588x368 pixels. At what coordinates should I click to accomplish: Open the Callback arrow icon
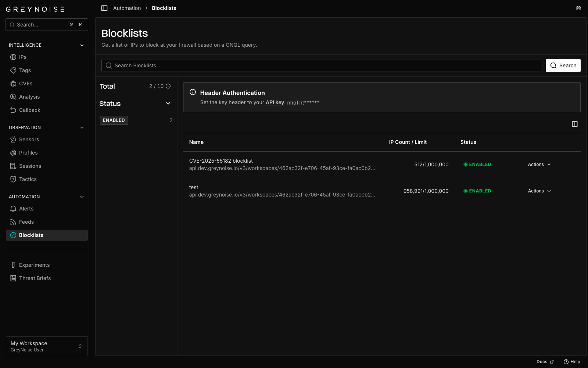tap(13, 110)
